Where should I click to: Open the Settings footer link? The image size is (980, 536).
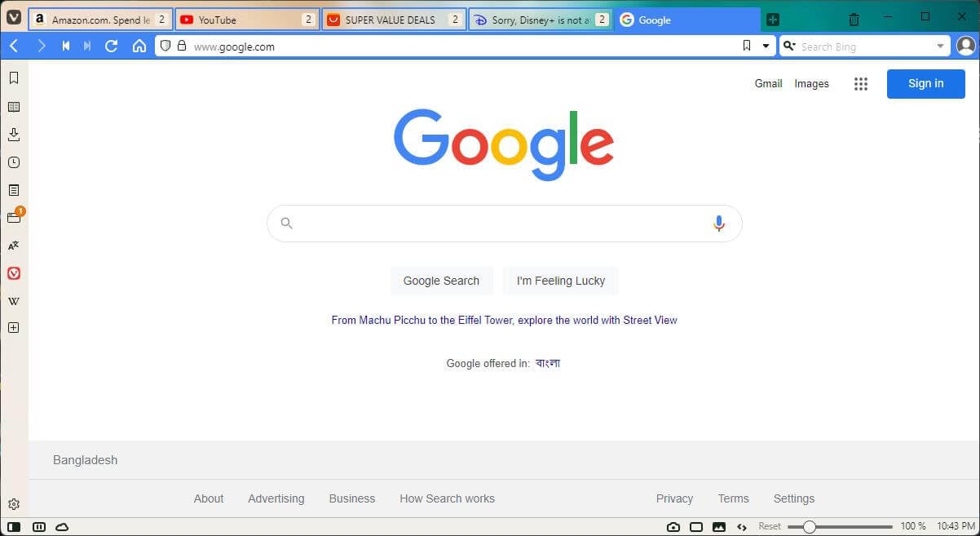point(794,498)
